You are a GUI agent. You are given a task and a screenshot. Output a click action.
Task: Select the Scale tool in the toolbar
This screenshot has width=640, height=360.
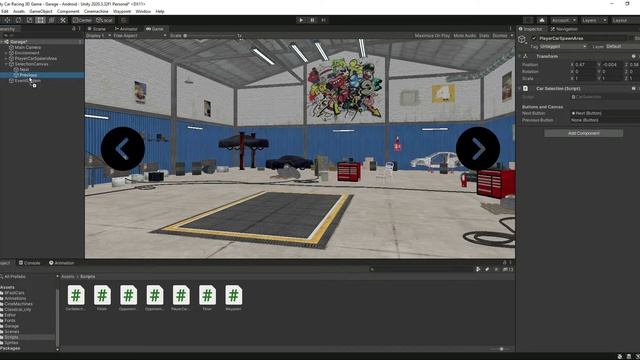(29, 20)
